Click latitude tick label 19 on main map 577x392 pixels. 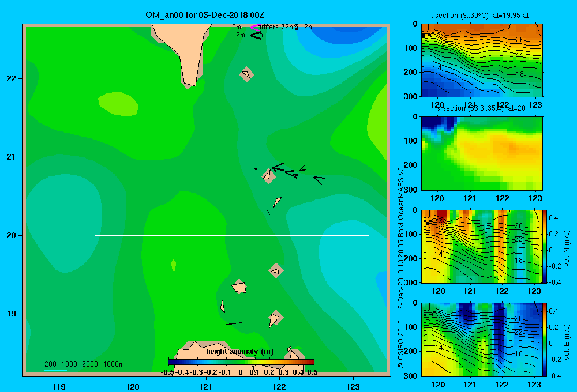12,314
